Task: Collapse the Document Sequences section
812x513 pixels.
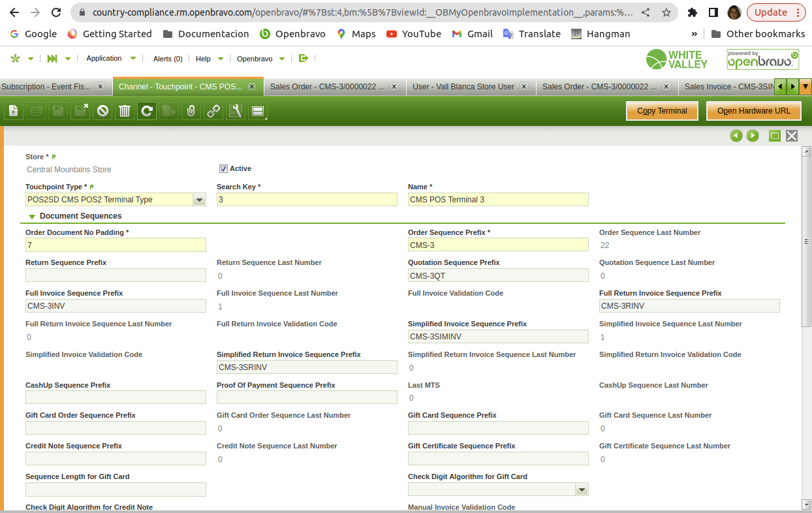Action: (32, 216)
